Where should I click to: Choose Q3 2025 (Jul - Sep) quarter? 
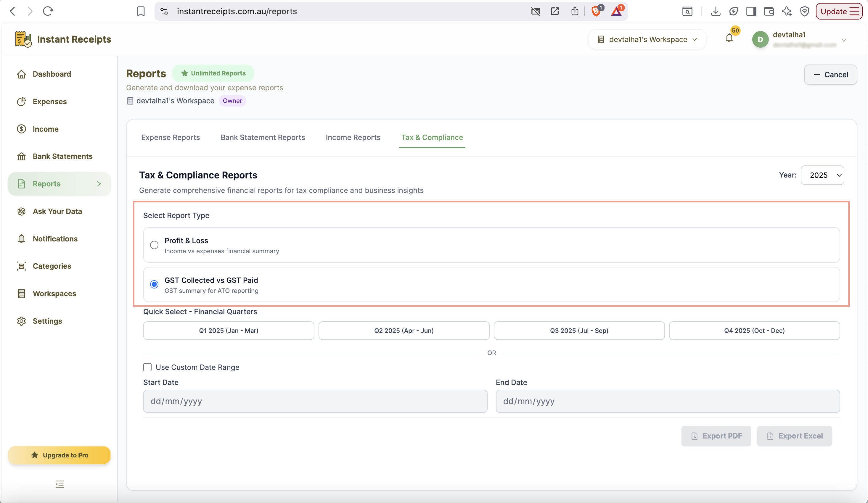[x=579, y=331]
